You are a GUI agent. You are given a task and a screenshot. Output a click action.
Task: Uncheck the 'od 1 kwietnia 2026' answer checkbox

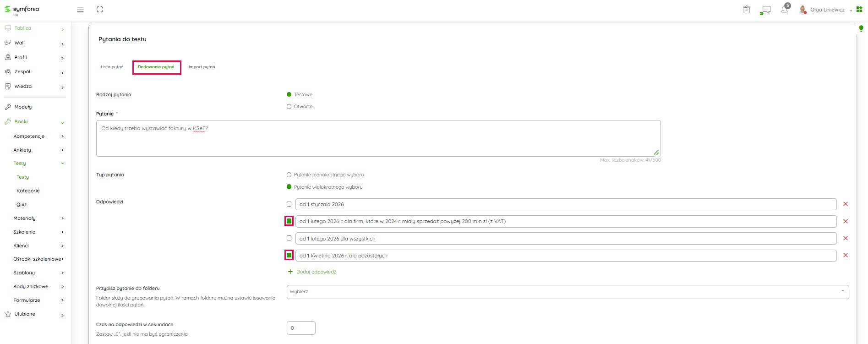click(289, 255)
